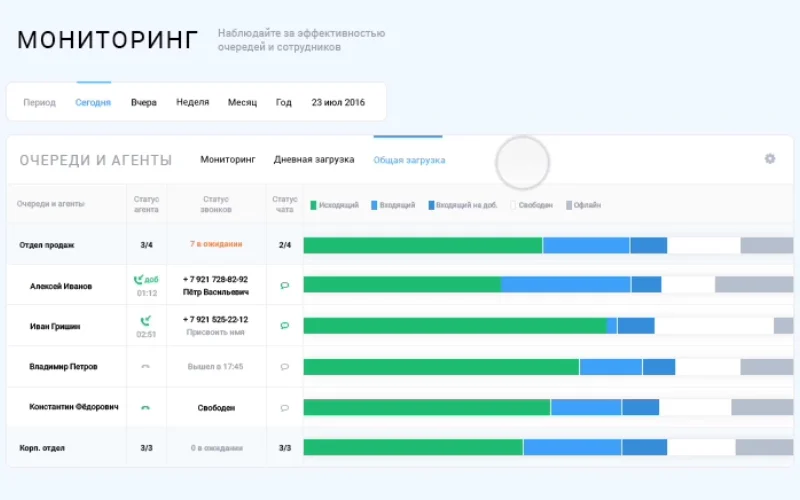
Task: Click the agent name Владимир Петров
Action: coord(63,366)
